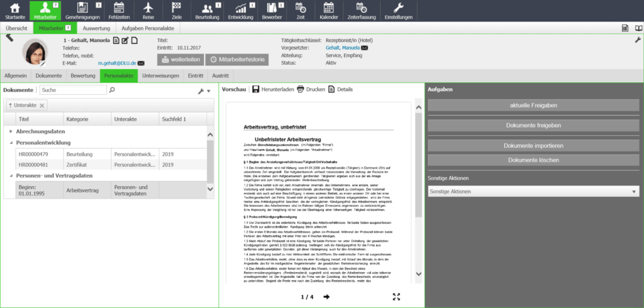
Task: Click Herunterladen in preview toolbar
Action: click(x=272, y=89)
